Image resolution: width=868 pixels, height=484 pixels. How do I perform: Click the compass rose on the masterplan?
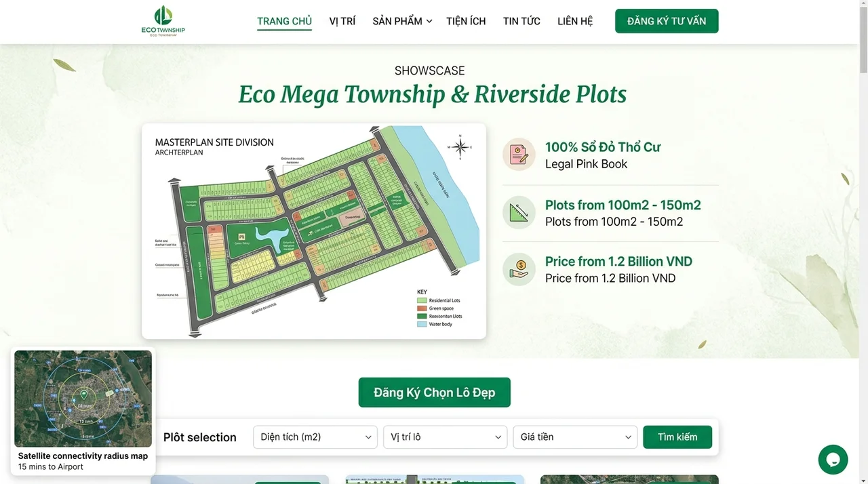click(460, 147)
